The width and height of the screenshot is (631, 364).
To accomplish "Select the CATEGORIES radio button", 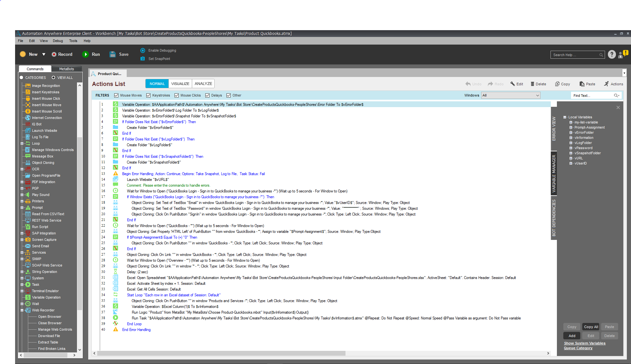I will click(x=21, y=78).
